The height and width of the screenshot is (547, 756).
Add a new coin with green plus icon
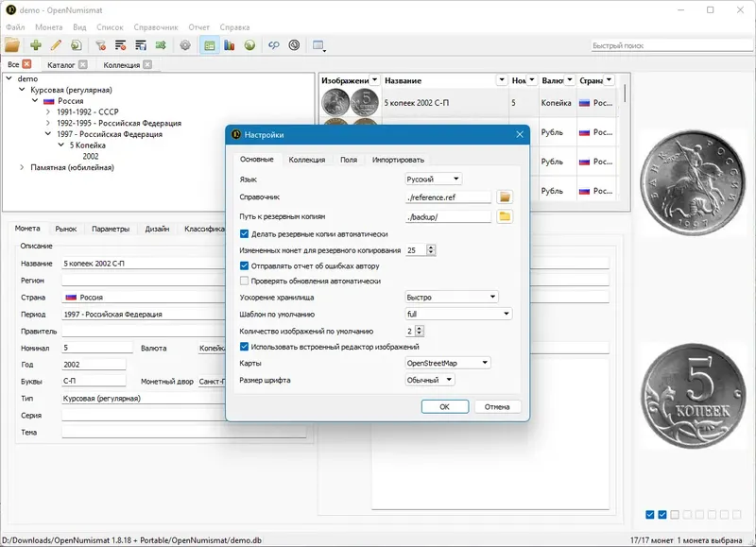coord(36,45)
